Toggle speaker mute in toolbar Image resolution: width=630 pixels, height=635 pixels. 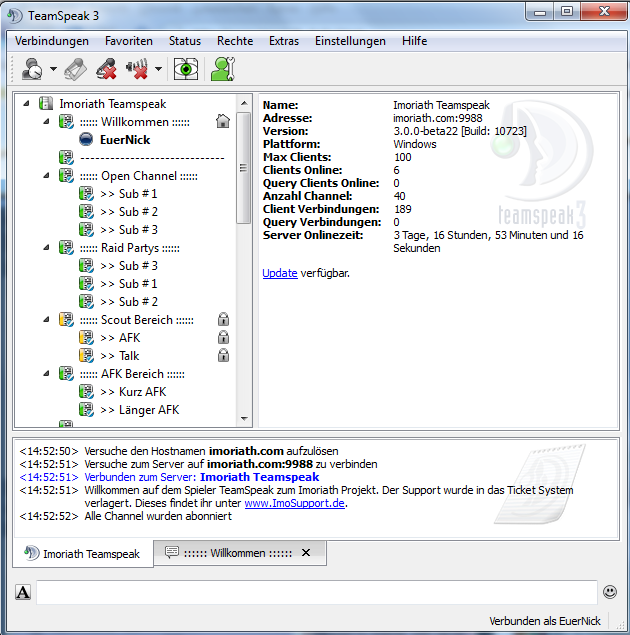click(x=137, y=69)
